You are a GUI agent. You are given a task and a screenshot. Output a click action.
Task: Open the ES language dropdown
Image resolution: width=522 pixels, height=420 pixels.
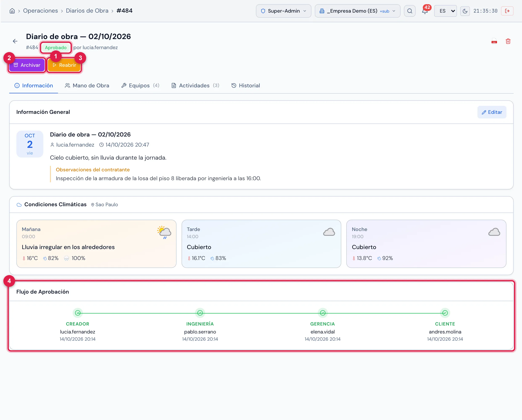point(445,11)
